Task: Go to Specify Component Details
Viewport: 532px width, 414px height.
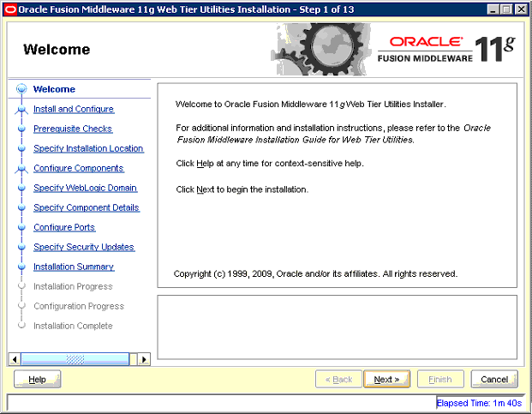Action: click(87, 207)
